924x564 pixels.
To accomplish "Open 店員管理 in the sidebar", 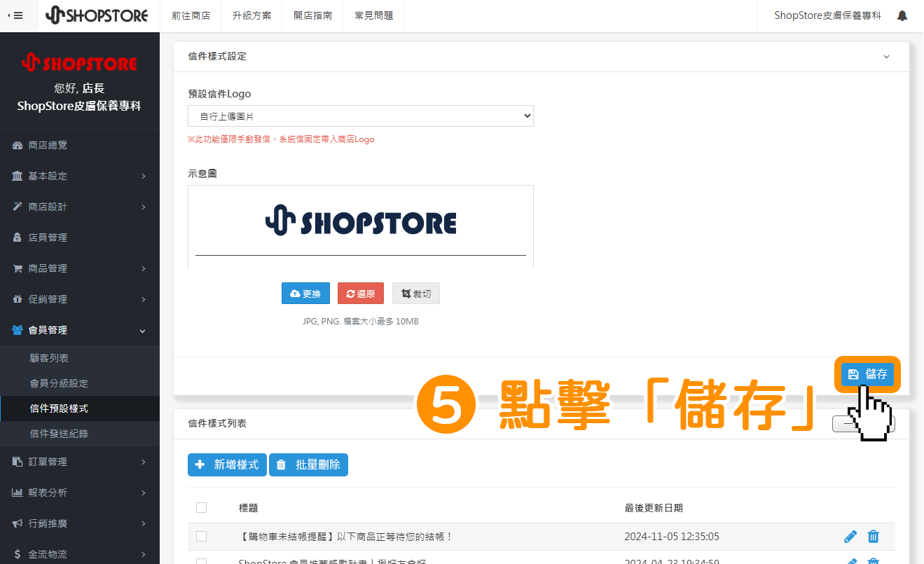I will [x=48, y=238].
